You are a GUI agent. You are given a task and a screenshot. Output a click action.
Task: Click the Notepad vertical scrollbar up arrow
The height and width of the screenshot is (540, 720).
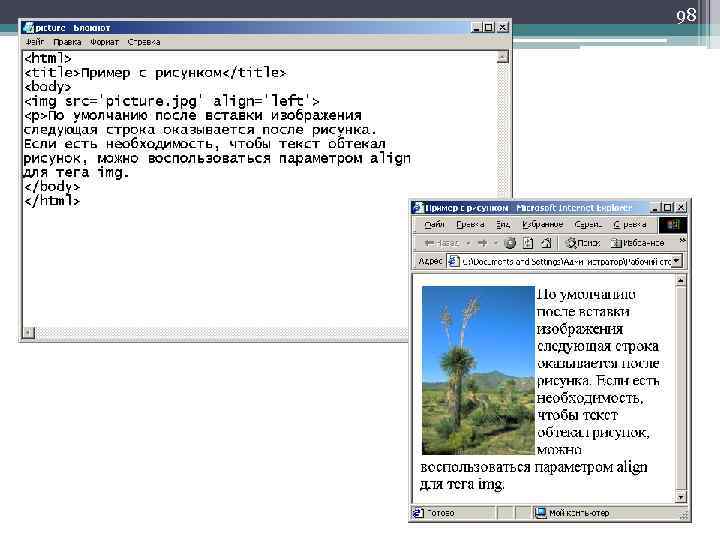tap(503, 57)
